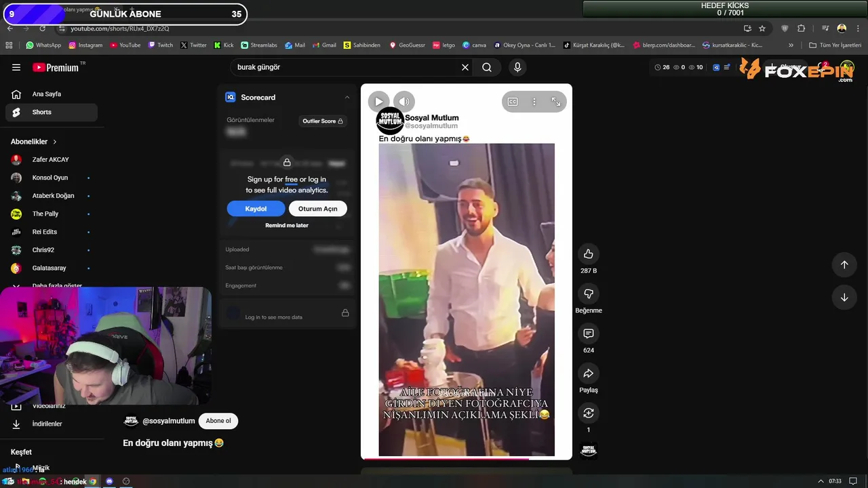Dislike the Short (Beğenme)
Image resolution: width=868 pixels, height=488 pixels.
coord(589,294)
